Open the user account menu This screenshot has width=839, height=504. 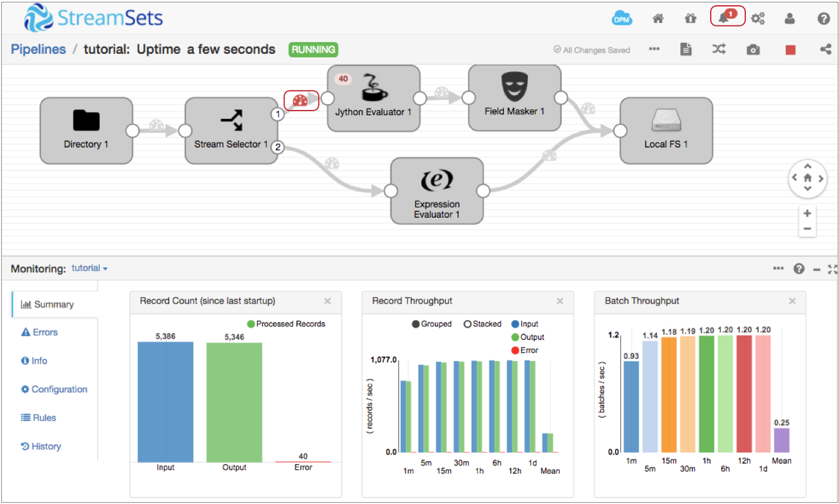pos(790,19)
